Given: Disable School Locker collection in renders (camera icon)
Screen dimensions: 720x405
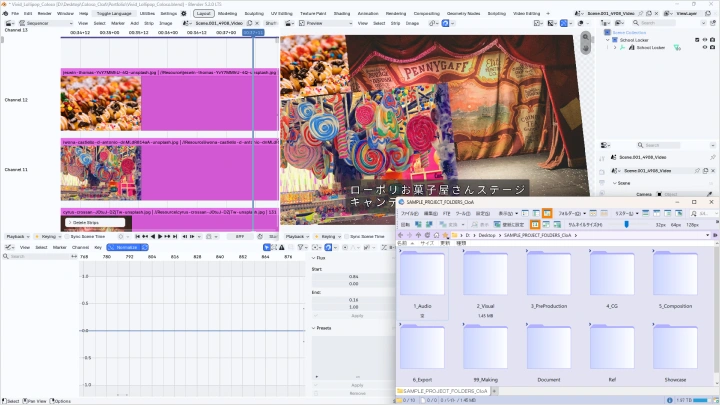Looking at the screenshot, I should coord(712,40).
